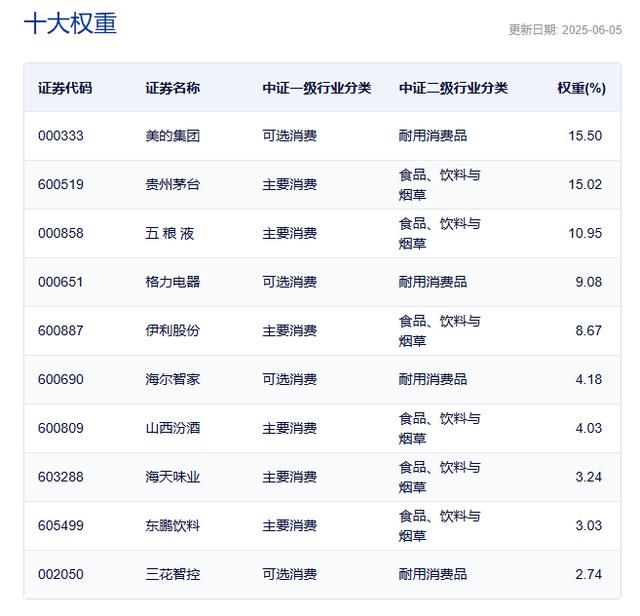Click stock code 603288
The height and width of the screenshot is (616, 640).
61,477
